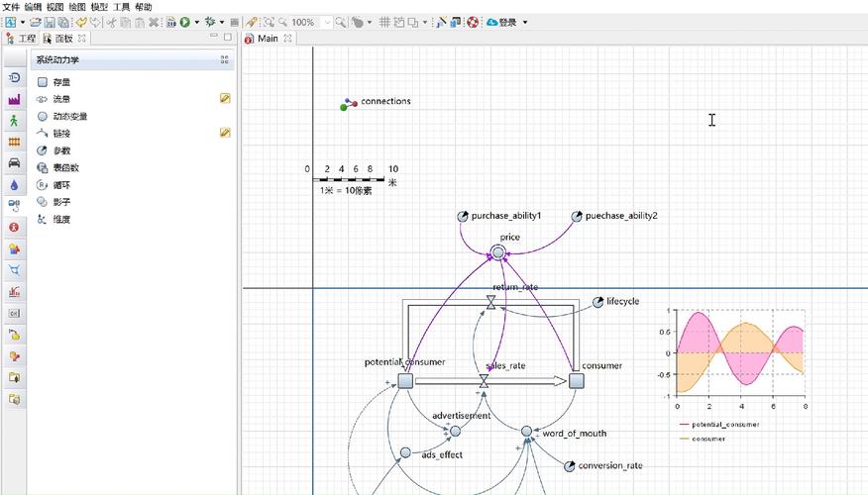Open the Road Traffic car palette icon
This screenshot has width=868, height=495.
[x=15, y=163]
